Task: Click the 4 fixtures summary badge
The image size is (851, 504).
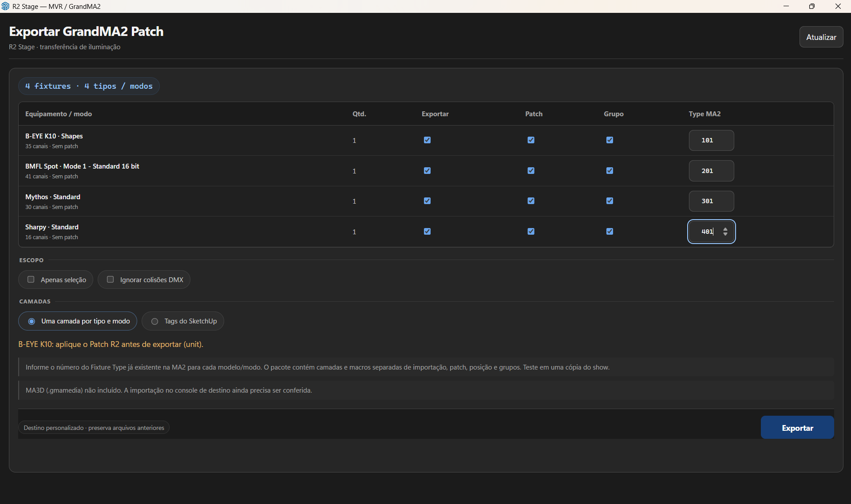Action: [x=89, y=86]
